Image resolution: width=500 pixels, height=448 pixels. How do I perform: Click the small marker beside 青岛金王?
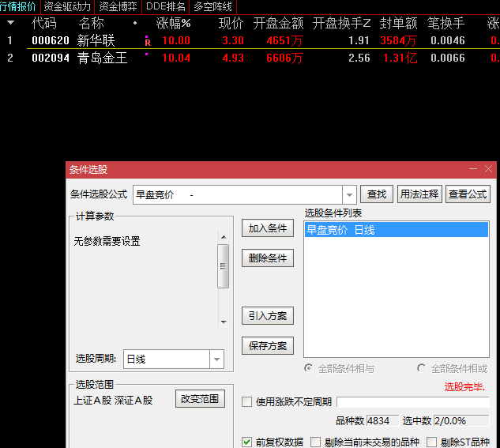point(147,55)
